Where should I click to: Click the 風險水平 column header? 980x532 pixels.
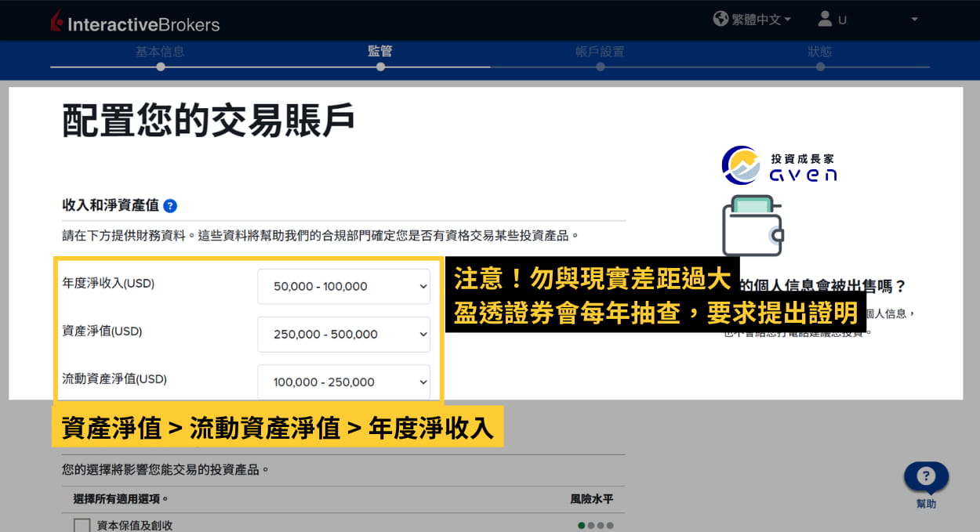[591, 498]
